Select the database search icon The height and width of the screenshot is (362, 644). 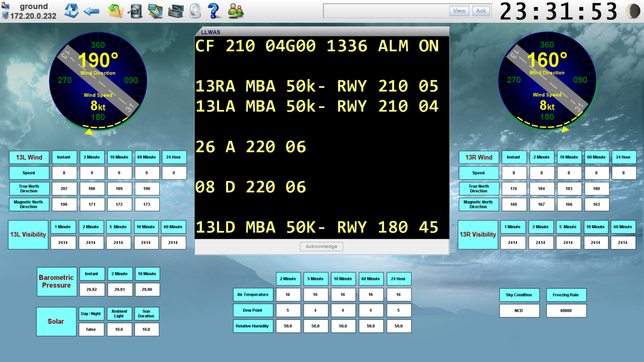(x=135, y=10)
